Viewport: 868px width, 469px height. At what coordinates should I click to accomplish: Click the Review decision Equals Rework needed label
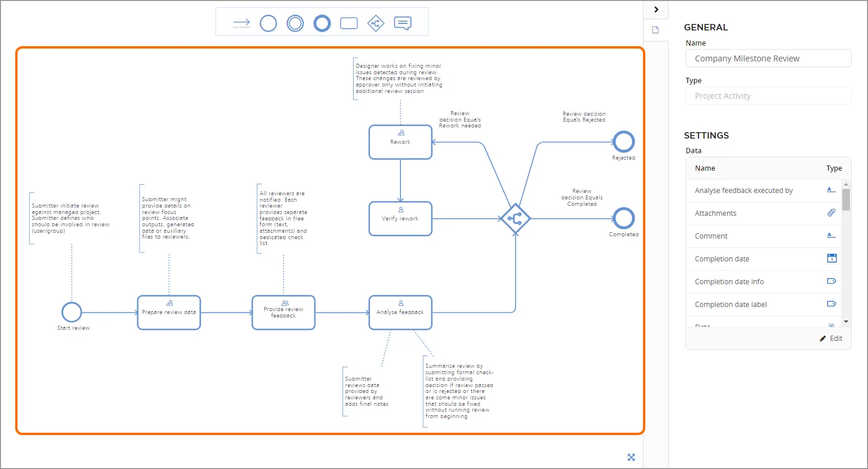point(460,119)
